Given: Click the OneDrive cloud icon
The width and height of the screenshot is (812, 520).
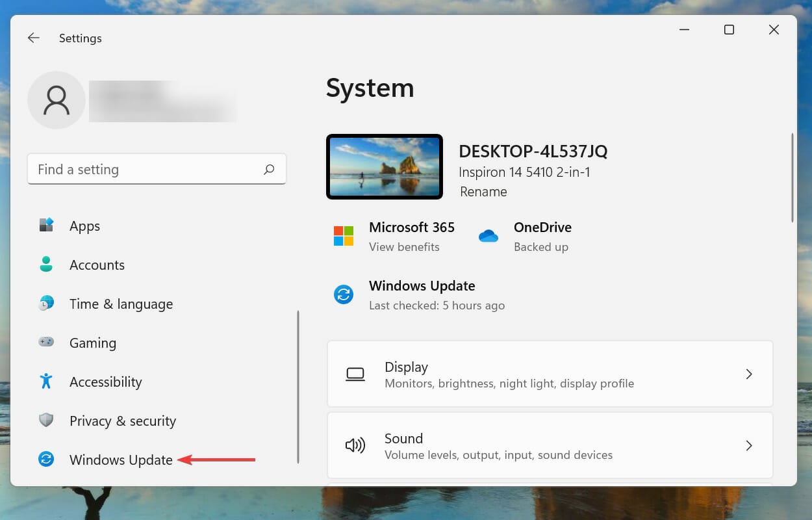Looking at the screenshot, I should coord(488,236).
